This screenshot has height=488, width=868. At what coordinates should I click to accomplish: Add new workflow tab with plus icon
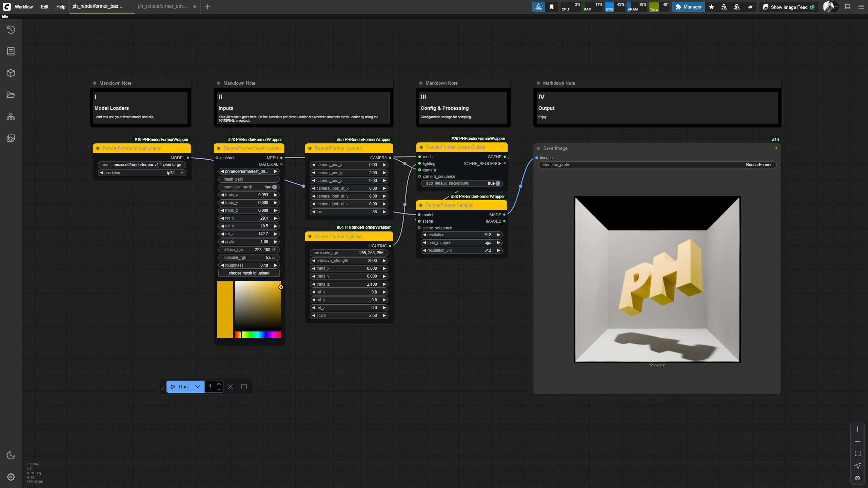[x=208, y=7]
